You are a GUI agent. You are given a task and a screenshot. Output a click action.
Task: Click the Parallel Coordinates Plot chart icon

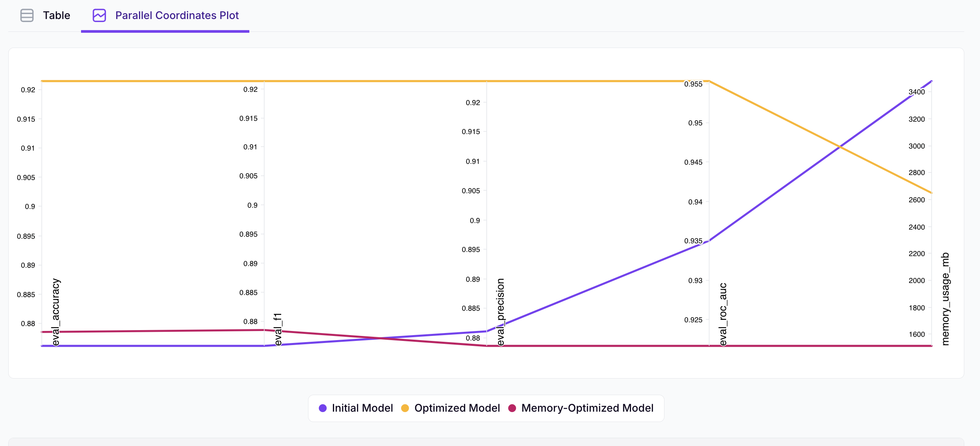[x=99, y=16]
